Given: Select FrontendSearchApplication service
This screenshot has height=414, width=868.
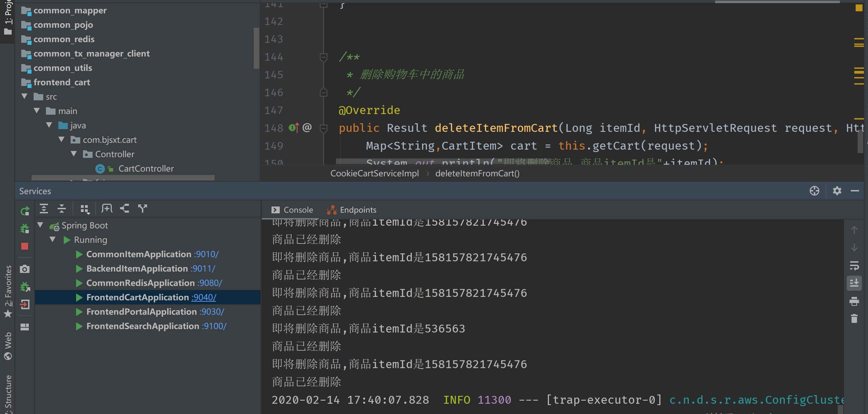Looking at the screenshot, I should click(143, 326).
